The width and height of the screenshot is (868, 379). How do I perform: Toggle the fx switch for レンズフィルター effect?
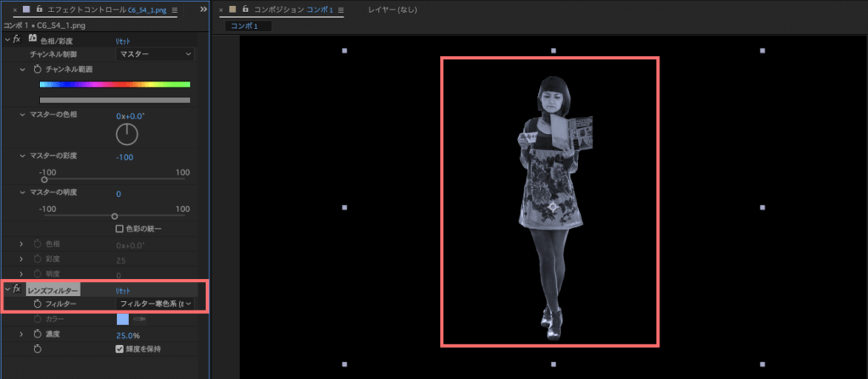(x=17, y=288)
